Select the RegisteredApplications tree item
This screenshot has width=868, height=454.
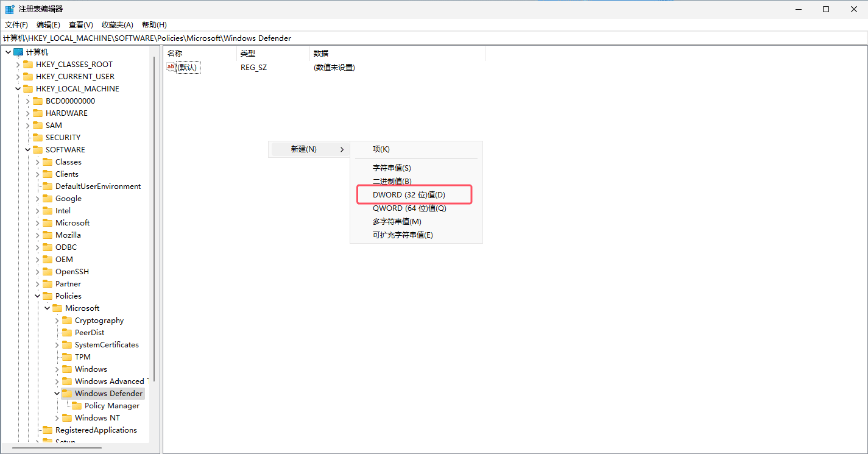96,430
